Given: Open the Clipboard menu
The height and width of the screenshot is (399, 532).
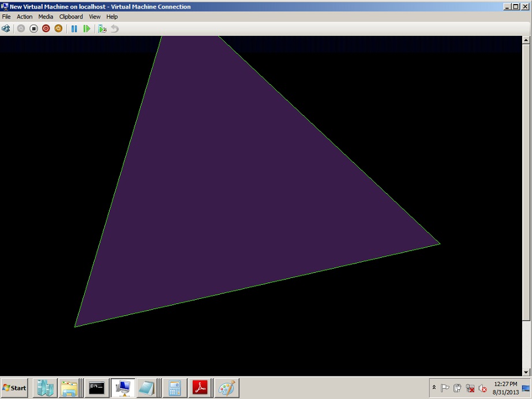Looking at the screenshot, I should [71, 17].
